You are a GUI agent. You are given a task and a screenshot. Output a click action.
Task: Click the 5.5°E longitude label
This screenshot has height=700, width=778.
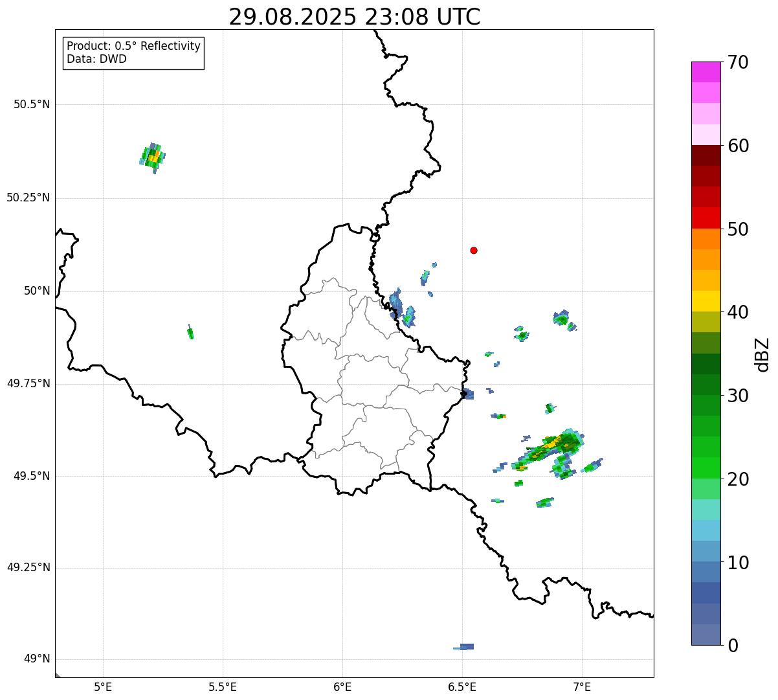coord(223,686)
